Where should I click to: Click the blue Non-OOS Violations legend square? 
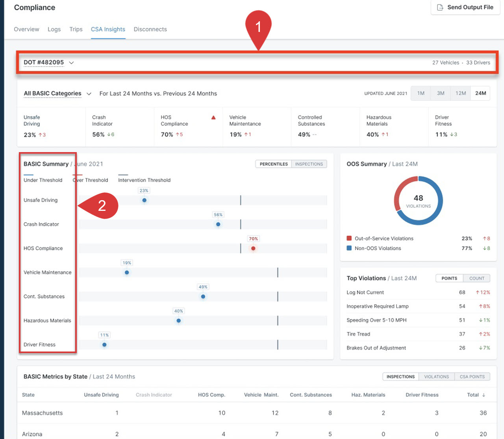[x=349, y=248]
